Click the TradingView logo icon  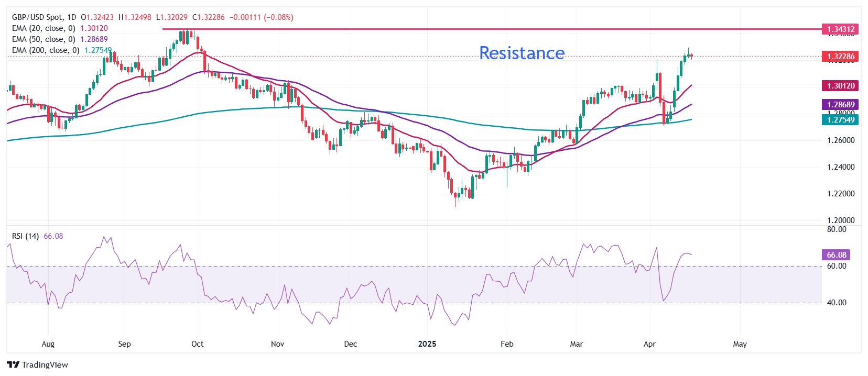[x=13, y=365]
